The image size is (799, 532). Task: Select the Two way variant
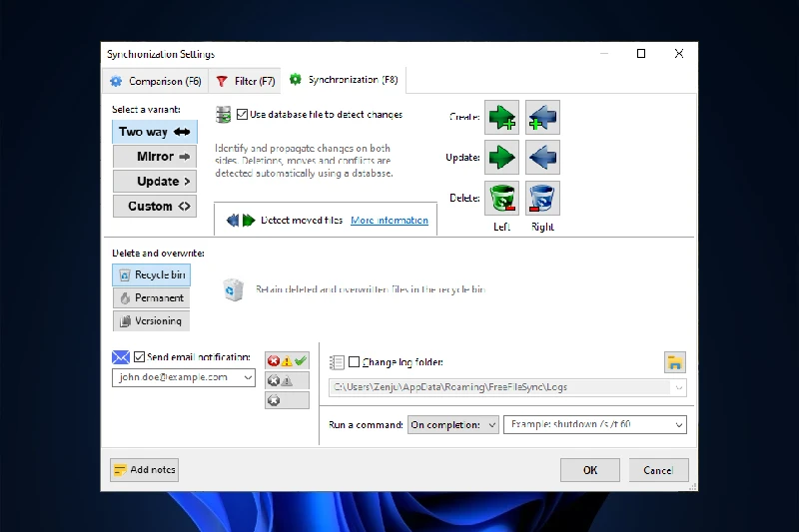(155, 132)
